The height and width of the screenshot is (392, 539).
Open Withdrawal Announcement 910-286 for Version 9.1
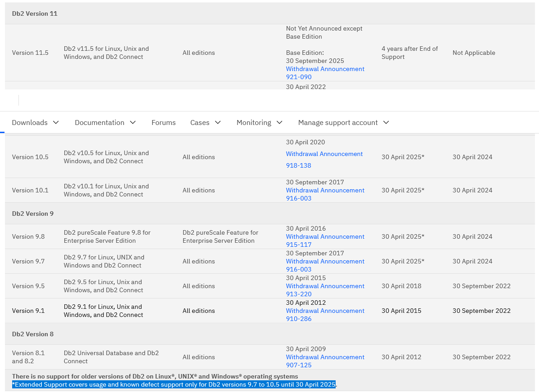click(x=325, y=315)
